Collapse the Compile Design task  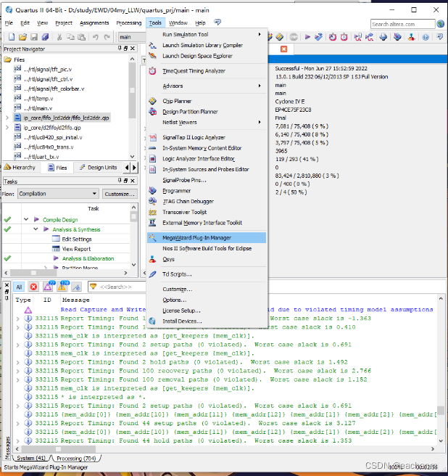[27, 219]
